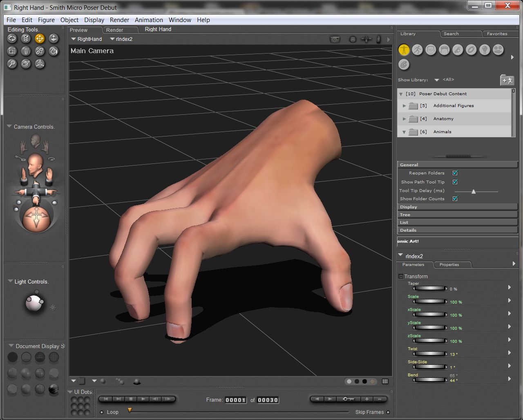The width and height of the screenshot is (523, 420).
Task: Open the RightHand figure dropdown
Action: coord(86,39)
